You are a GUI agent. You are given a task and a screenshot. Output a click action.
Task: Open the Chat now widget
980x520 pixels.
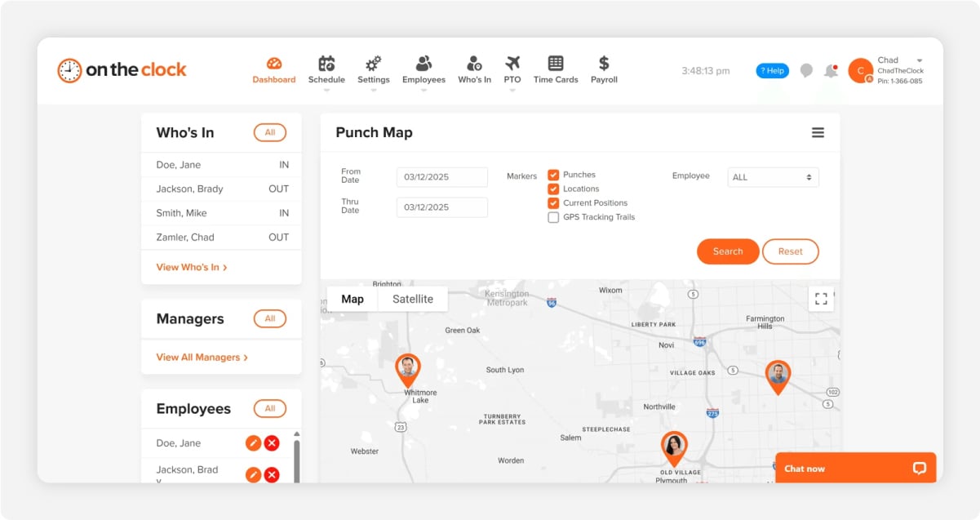click(x=856, y=469)
